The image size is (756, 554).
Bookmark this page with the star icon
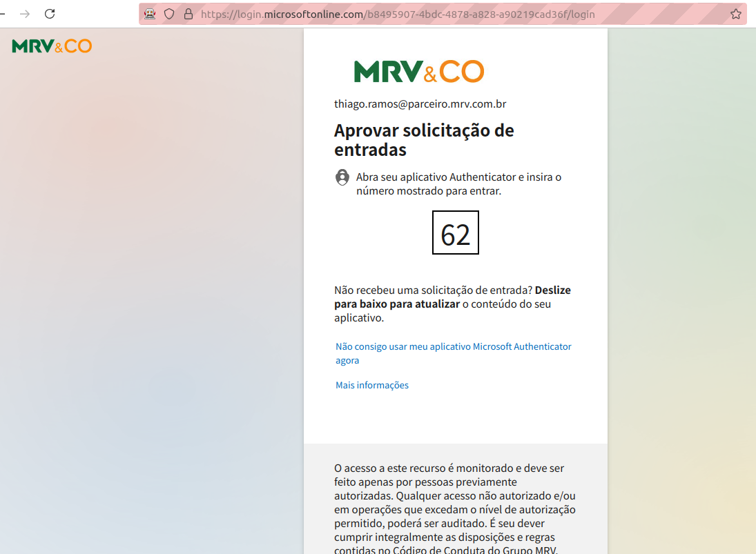click(x=736, y=14)
